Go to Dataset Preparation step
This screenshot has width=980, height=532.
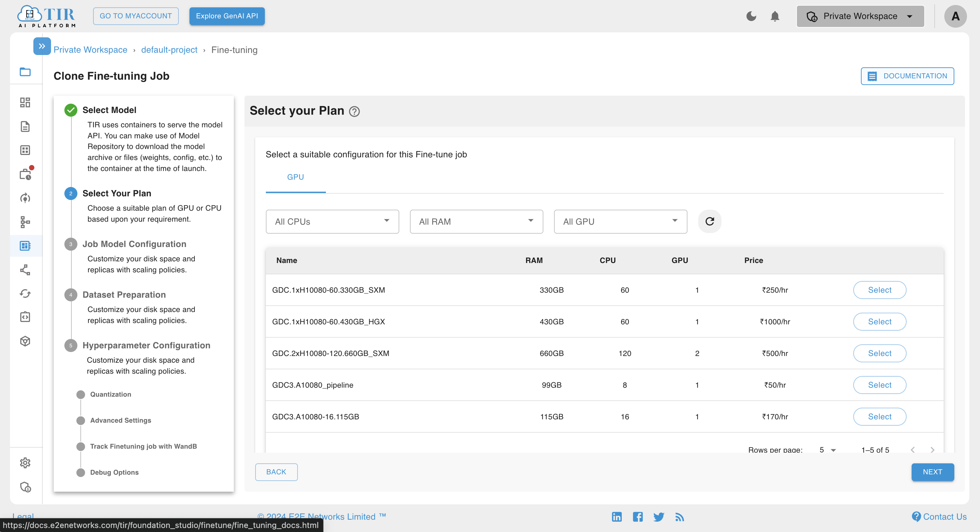(124, 294)
